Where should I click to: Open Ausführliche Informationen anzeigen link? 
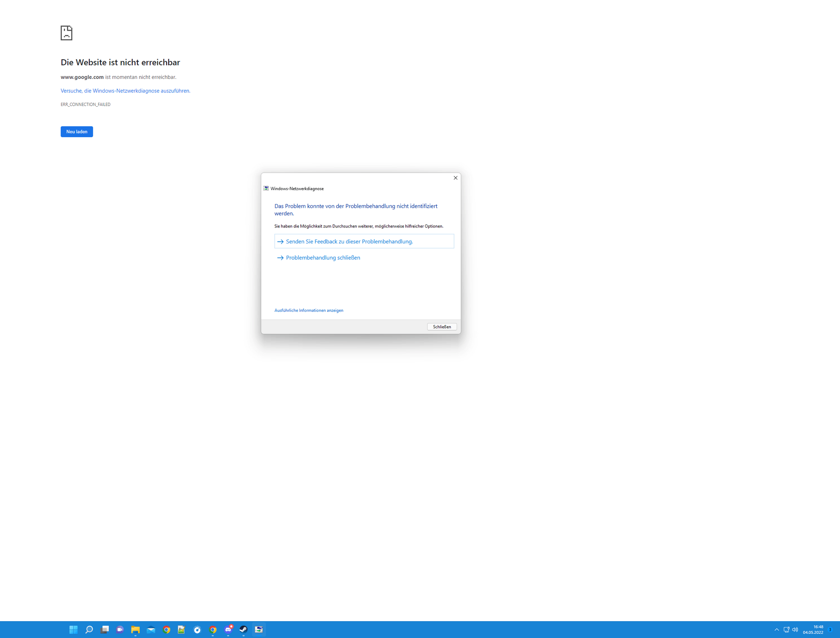[309, 310]
